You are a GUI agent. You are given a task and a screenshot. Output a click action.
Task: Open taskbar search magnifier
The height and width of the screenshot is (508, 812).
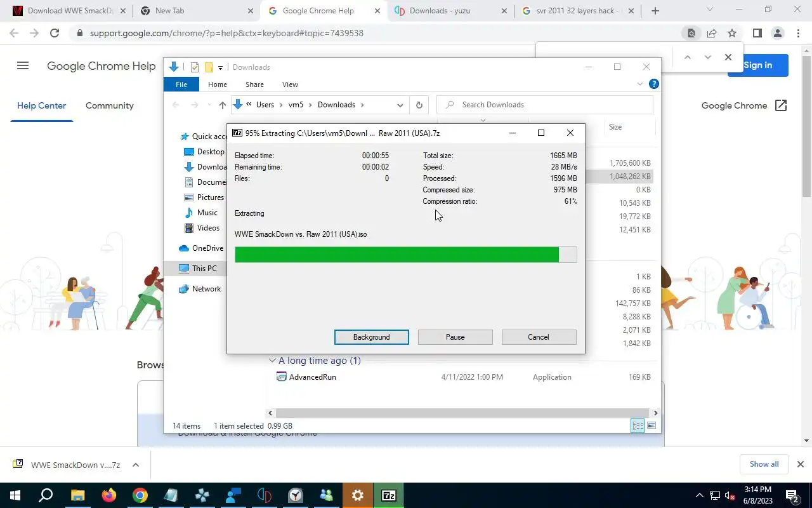pos(46,495)
